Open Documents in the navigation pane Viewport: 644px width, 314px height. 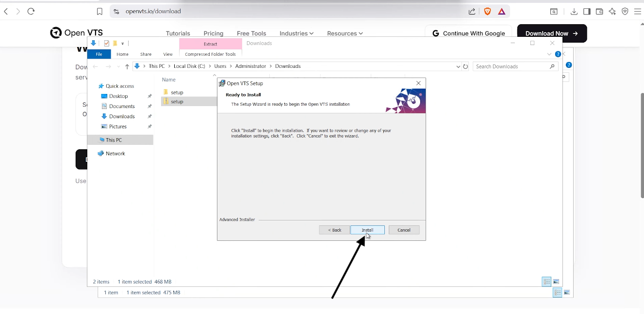[x=122, y=106]
